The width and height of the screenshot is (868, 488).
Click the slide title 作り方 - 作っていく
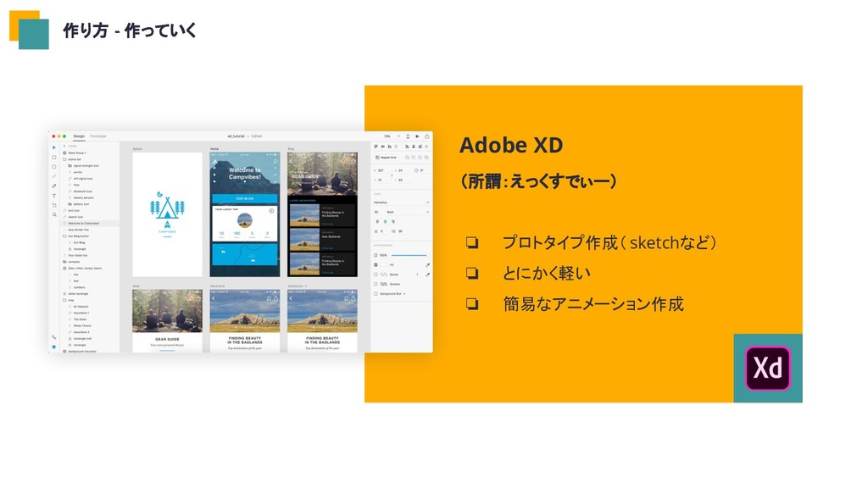tap(130, 30)
